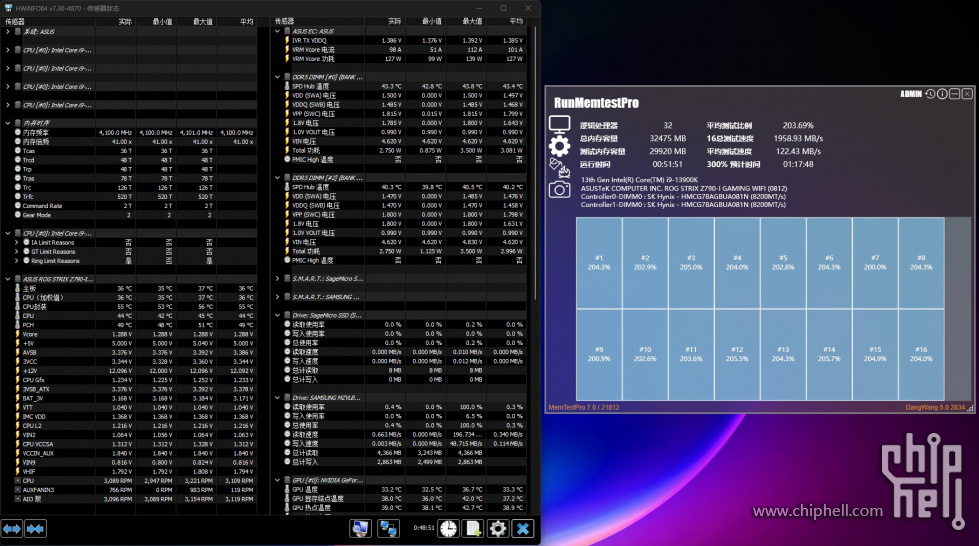Expand GT Limit Reasons row
Viewport: 979px width, 546px height.
click(x=17, y=252)
